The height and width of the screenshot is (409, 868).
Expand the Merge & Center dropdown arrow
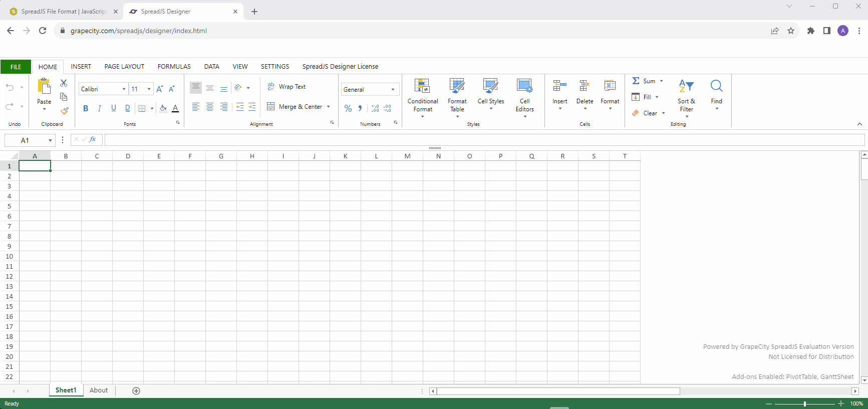[329, 107]
